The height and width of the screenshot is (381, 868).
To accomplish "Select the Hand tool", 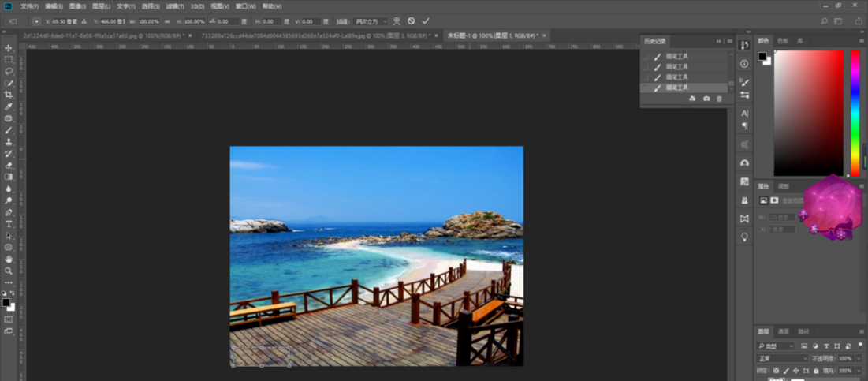I will coord(9,259).
